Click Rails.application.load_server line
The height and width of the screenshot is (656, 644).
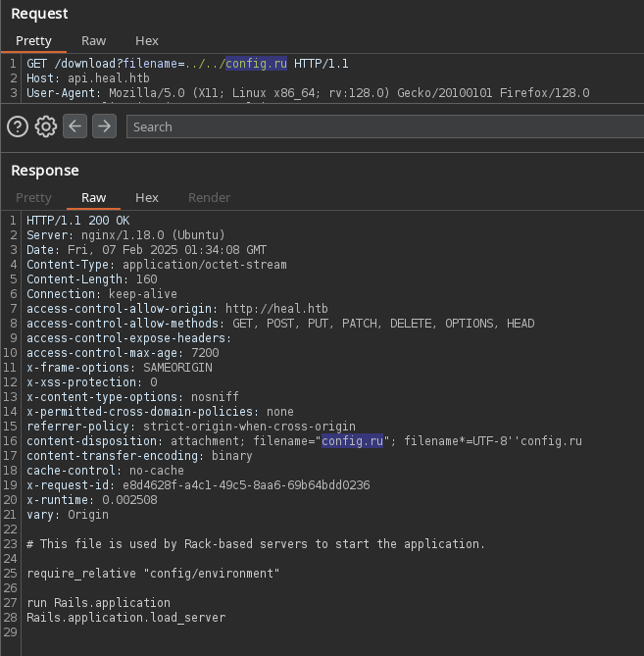pyautogui.click(x=125, y=618)
